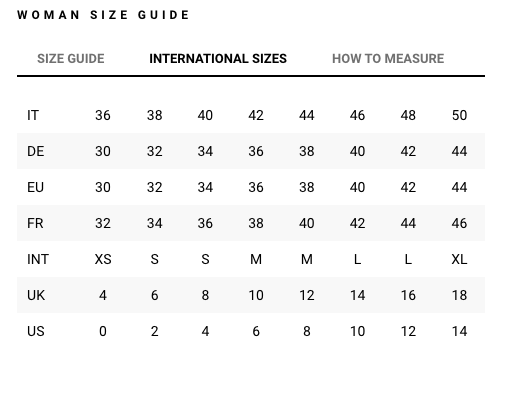The height and width of the screenshot is (394, 512).
Task: Select UK size 18 cell
Action: pyautogui.click(x=459, y=295)
